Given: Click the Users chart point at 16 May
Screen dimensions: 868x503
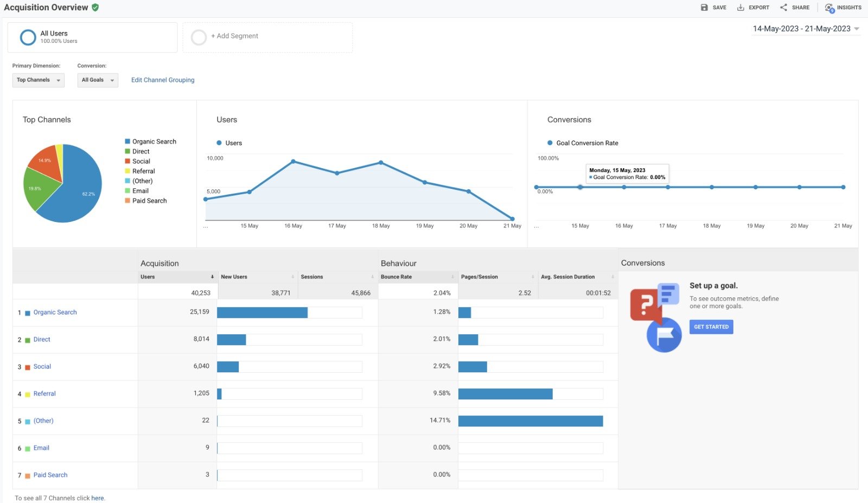Looking at the screenshot, I should click(293, 162).
